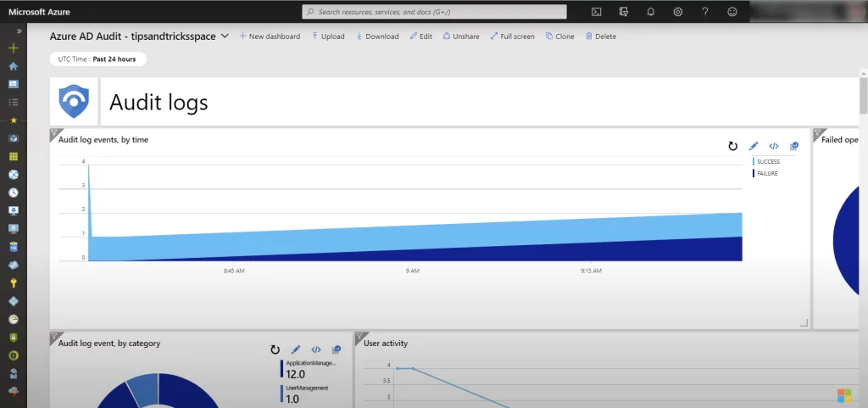Open Cloud Shell from the top bar
This screenshot has height=408, width=868.
tap(597, 12)
